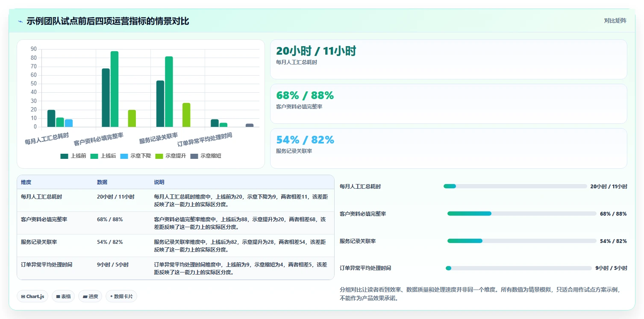
Task: Toggle the 示意缩短 legend entry
Action: click(206, 156)
